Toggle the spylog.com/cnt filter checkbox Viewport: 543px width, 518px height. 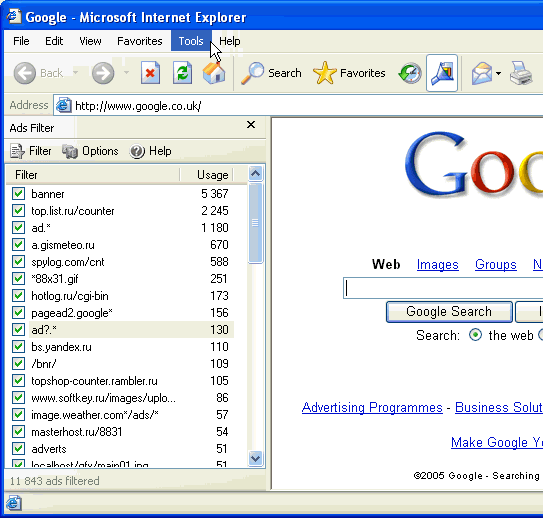coord(18,262)
